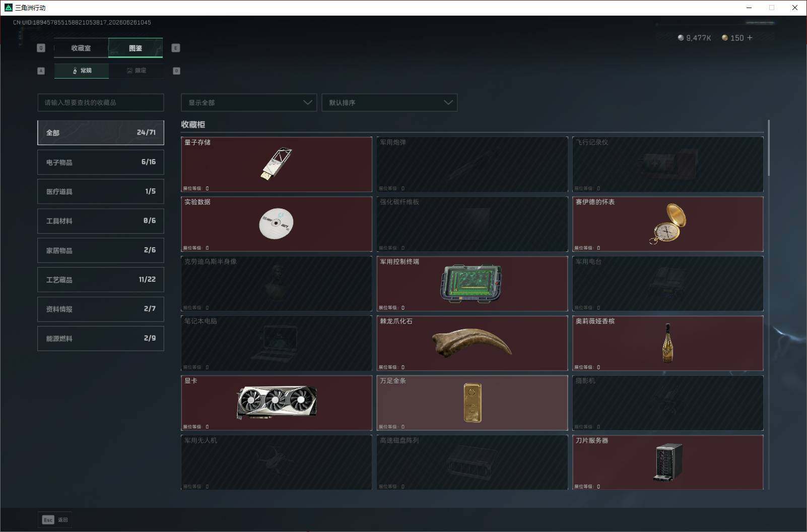The width and height of the screenshot is (807, 532).
Task: Select the 赛伊德的怀表 pocket watch
Action: 668,224
